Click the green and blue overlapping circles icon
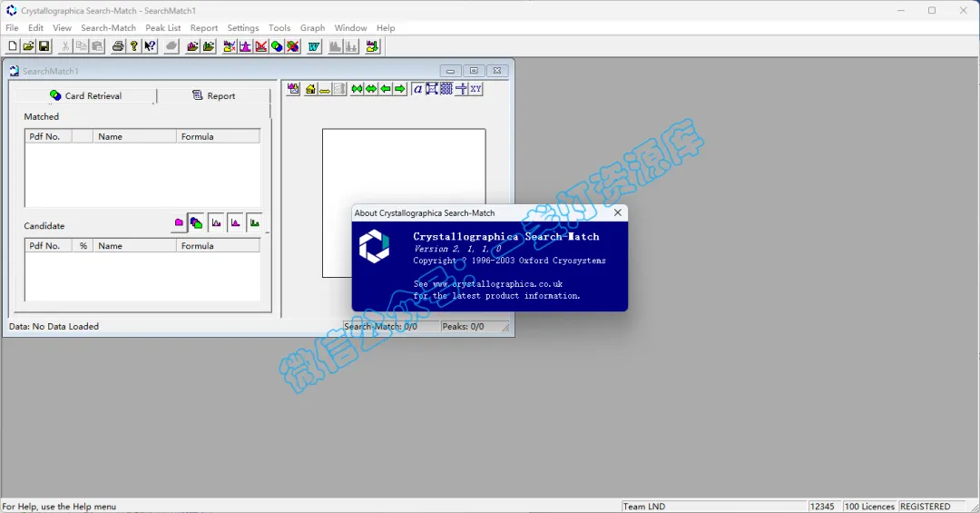The image size is (980, 513). [277, 46]
